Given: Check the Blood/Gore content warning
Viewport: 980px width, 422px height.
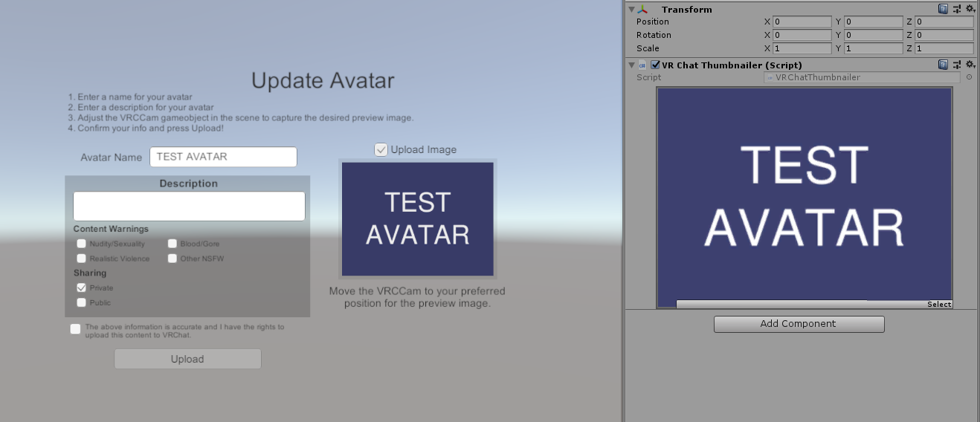Looking at the screenshot, I should pos(173,244).
